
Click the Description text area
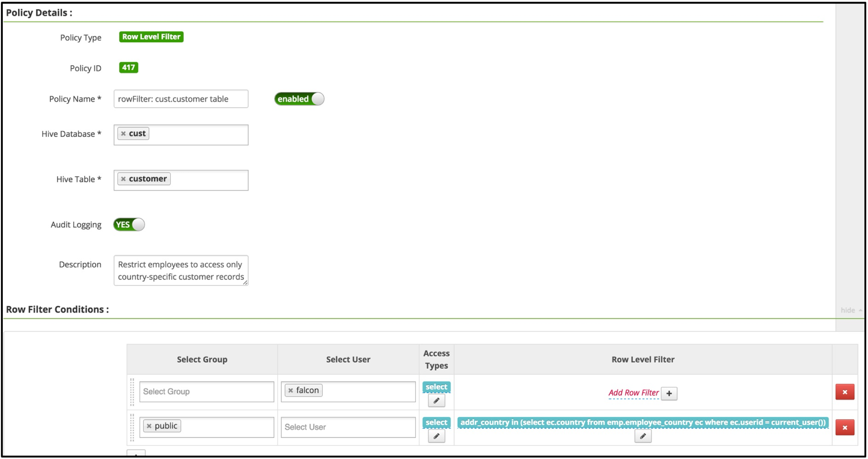pos(181,270)
